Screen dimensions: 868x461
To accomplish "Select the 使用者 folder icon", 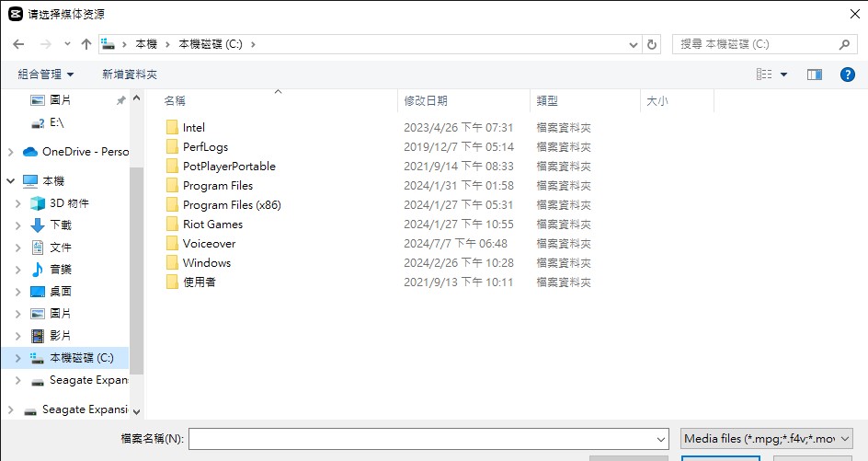I will (172, 282).
